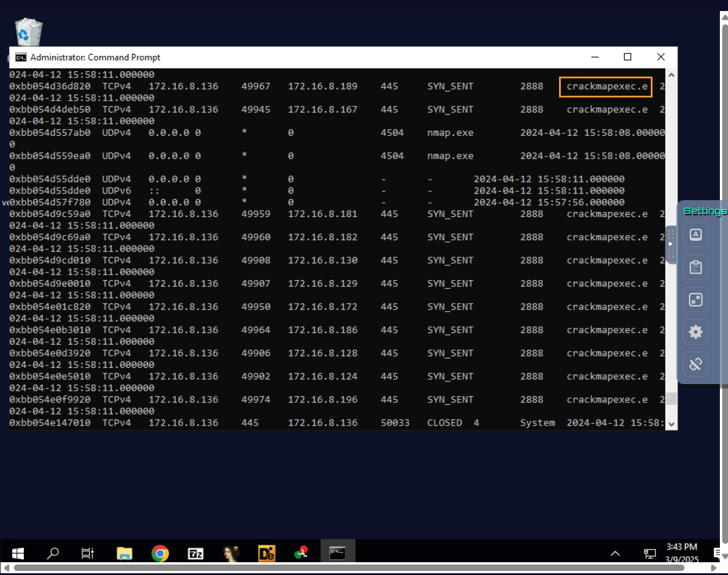Viewport: 728px width, 575px height.
Task: Maximize the Command Prompt window
Action: point(628,57)
